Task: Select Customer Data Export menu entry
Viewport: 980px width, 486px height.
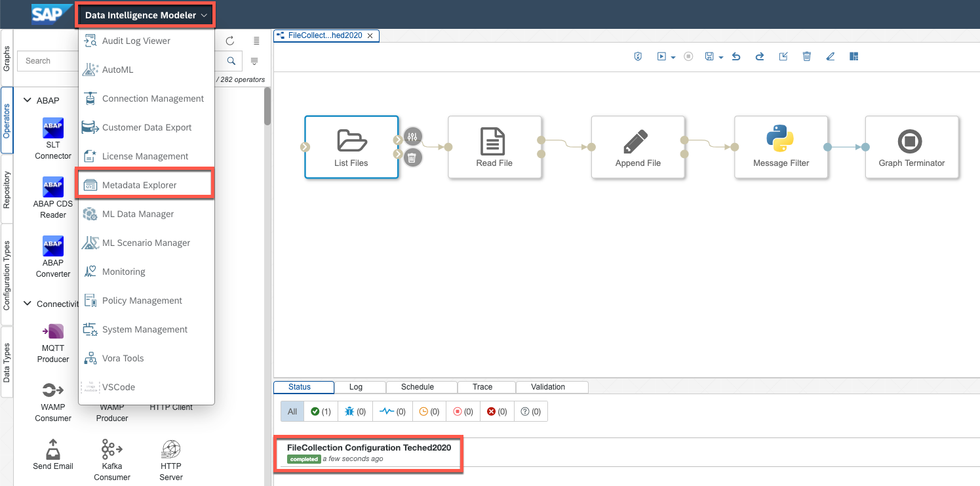Action: point(146,127)
